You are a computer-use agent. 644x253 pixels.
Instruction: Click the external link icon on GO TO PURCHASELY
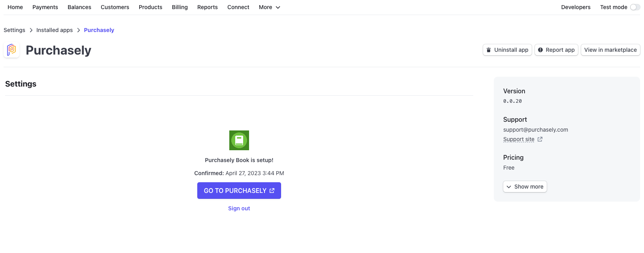click(x=272, y=191)
